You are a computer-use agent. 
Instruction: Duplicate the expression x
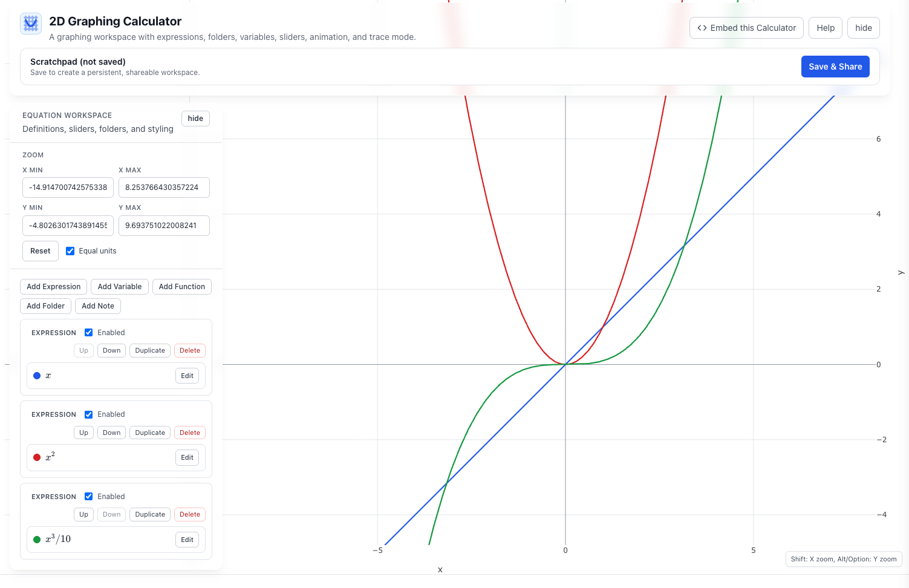click(x=150, y=351)
